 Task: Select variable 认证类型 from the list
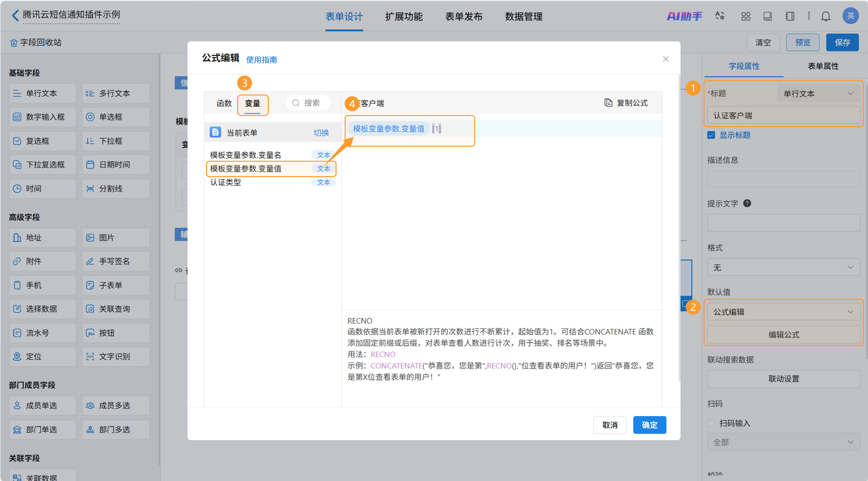pyautogui.click(x=225, y=182)
